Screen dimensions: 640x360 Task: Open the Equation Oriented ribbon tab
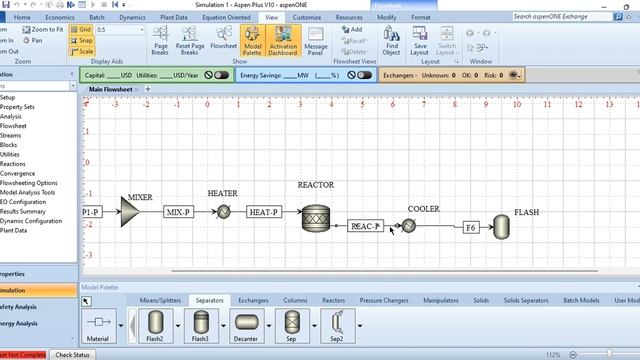click(226, 17)
